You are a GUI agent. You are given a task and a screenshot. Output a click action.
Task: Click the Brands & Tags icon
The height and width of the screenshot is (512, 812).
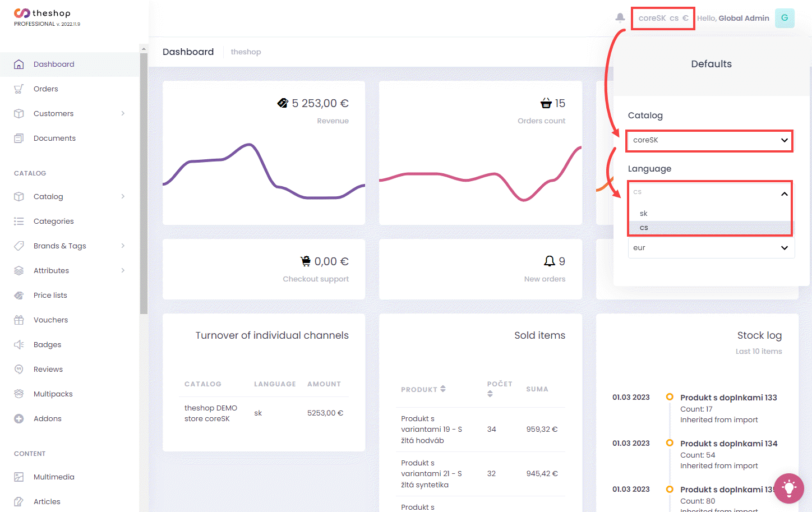coord(19,246)
